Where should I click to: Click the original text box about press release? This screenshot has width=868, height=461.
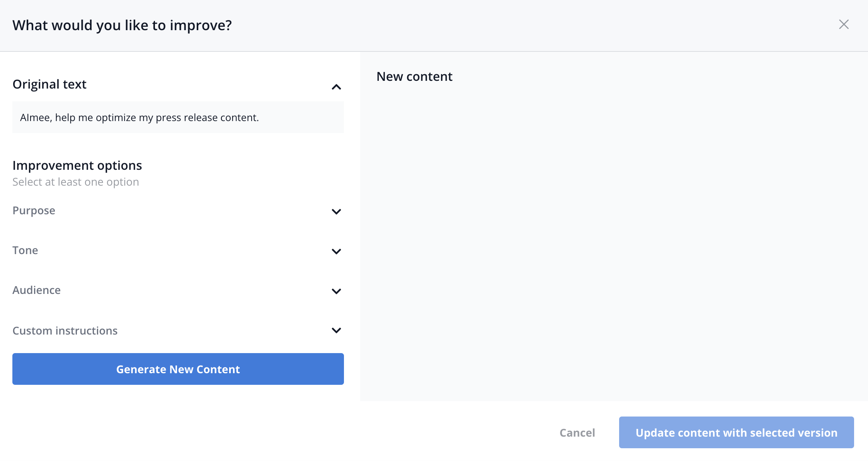(178, 118)
